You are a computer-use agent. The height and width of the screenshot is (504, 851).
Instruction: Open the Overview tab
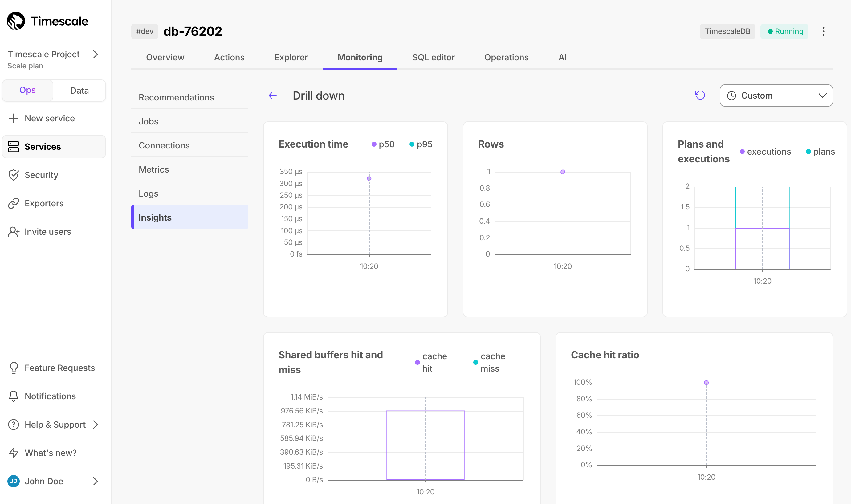pyautogui.click(x=165, y=57)
